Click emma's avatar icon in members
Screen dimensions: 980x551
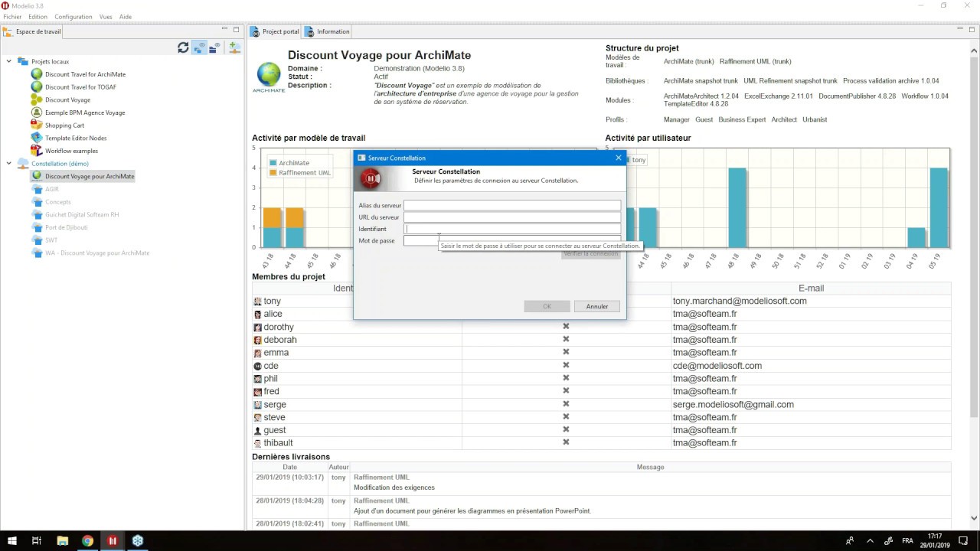(258, 353)
